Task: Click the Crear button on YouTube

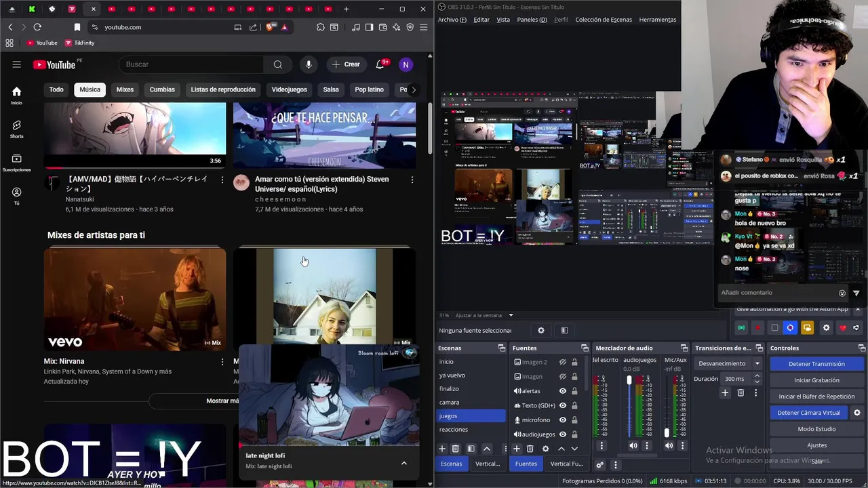Action: pos(346,64)
